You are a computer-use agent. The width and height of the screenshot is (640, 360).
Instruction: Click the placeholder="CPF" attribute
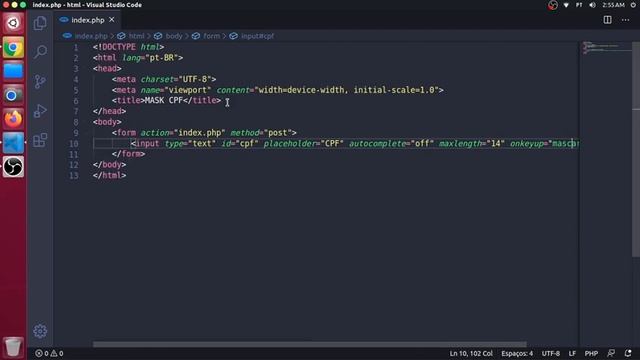(x=304, y=144)
